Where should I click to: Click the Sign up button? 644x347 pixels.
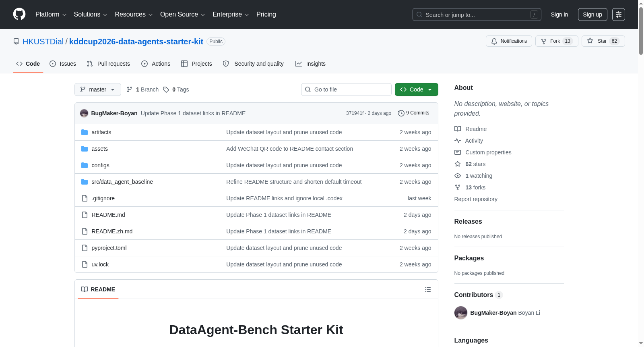pyautogui.click(x=592, y=15)
